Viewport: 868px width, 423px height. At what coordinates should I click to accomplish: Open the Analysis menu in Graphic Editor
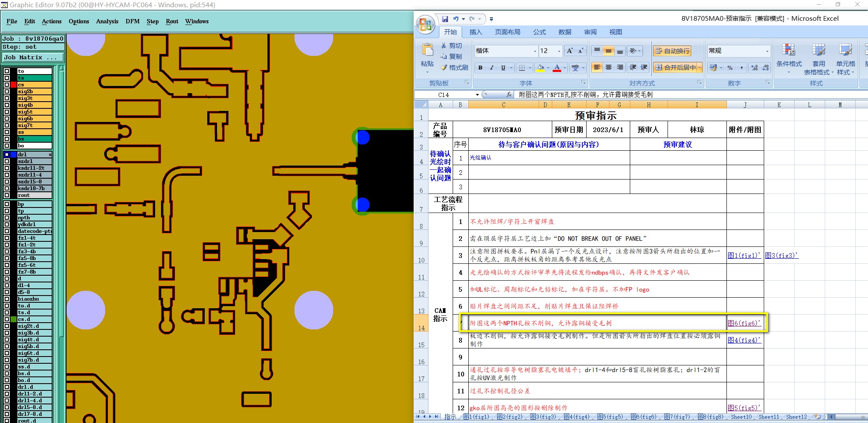point(107,21)
